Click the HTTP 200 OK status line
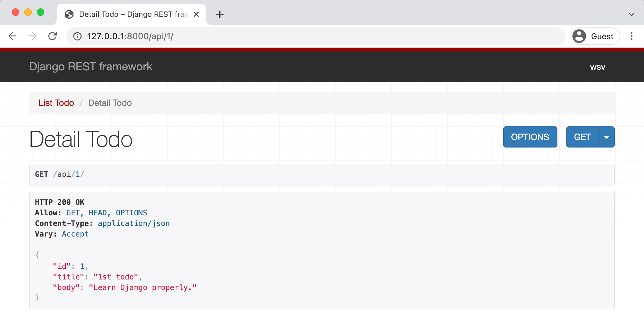Screen dimensions: 644x333 point(60,202)
